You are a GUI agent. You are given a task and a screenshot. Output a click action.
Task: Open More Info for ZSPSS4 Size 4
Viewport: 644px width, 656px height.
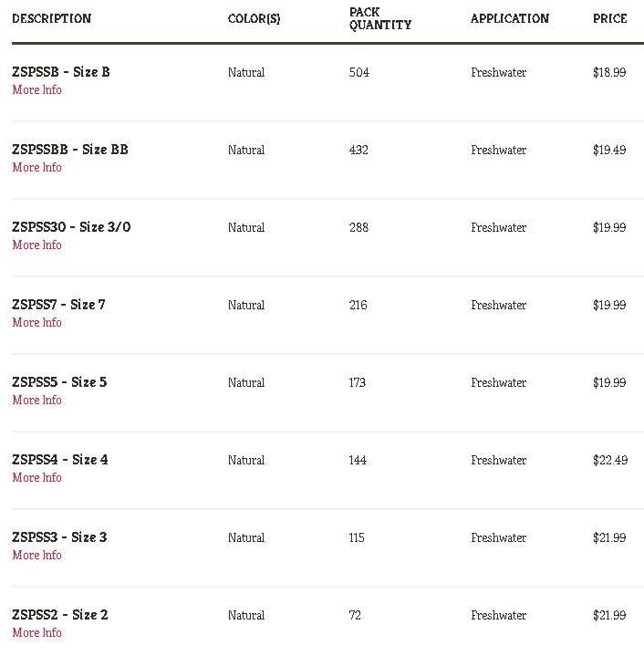point(36,477)
